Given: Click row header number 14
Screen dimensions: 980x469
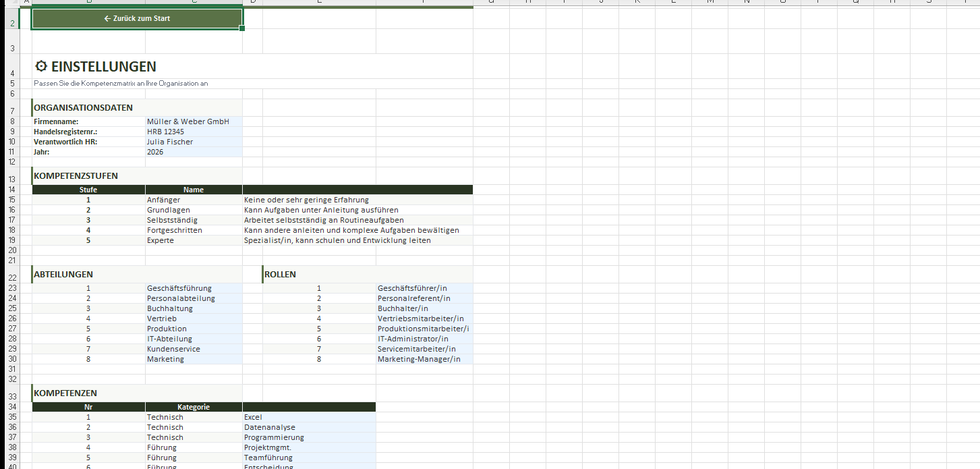Looking at the screenshot, I should coord(13,190).
